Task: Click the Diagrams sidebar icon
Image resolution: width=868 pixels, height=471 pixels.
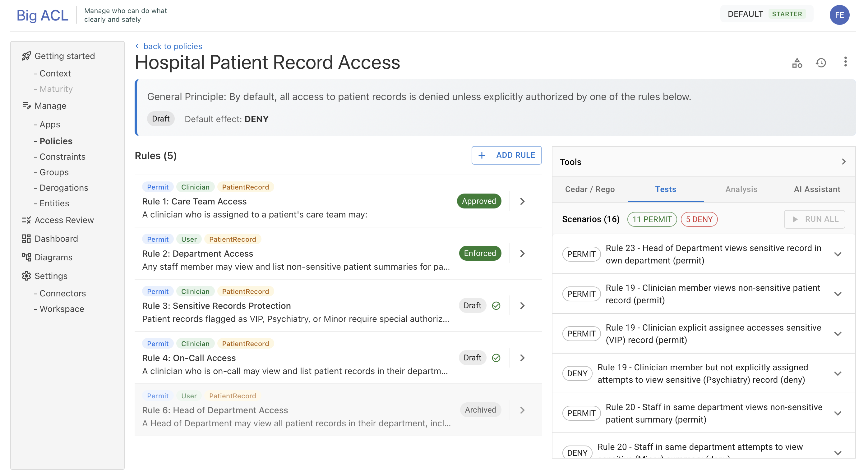Action: tap(26, 257)
